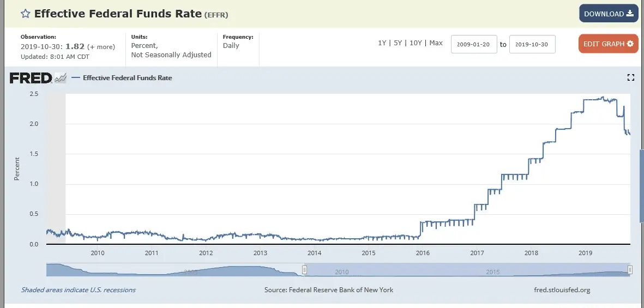Click the page vertical scrollbar
The image size is (644, 308).
641,185
